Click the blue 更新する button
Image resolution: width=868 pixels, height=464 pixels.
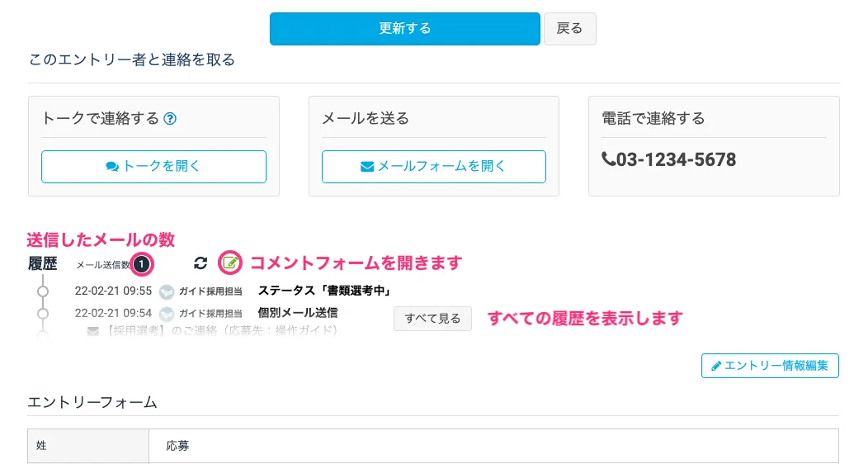click(x=404, y=28)
